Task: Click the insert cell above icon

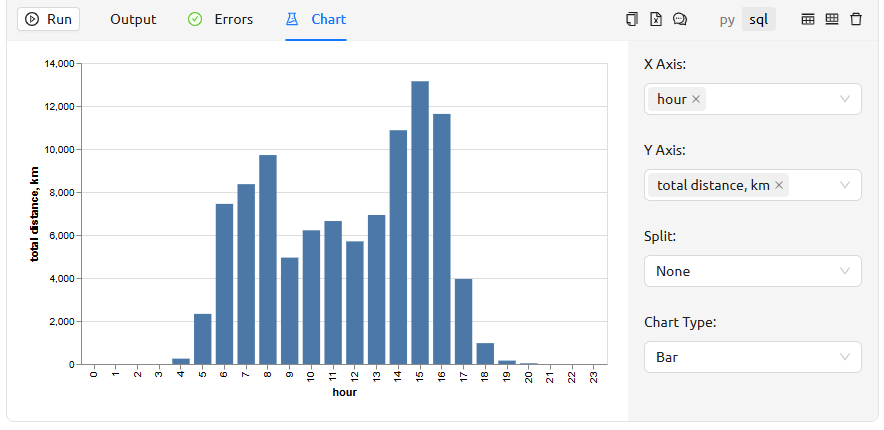Action: tap(808, 19)
